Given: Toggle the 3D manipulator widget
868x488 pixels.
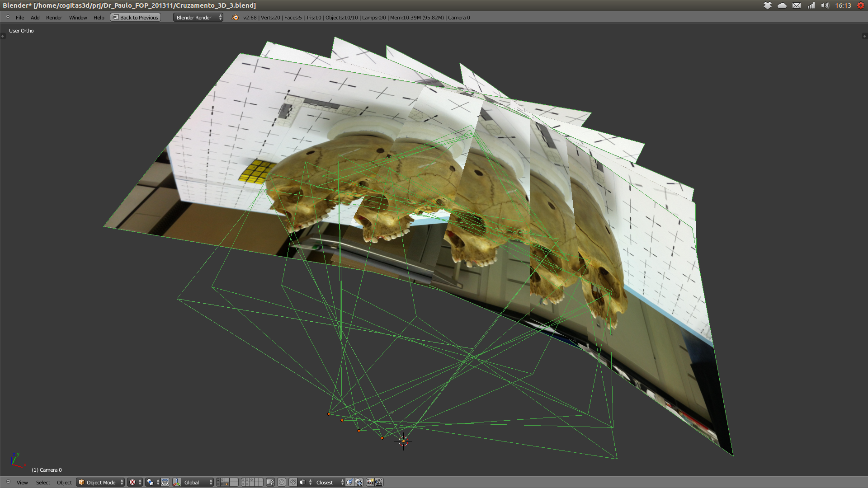Looking at the screenshot, I should click(x=177, y=482).
